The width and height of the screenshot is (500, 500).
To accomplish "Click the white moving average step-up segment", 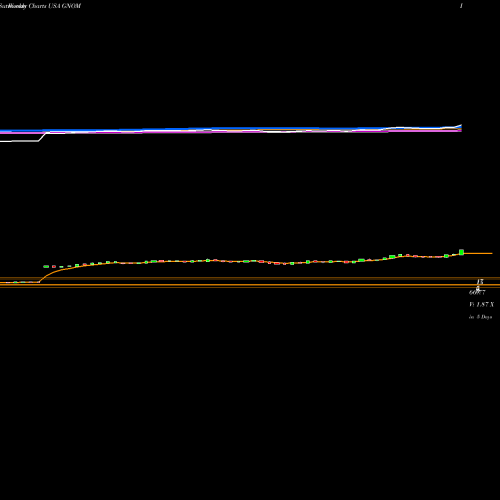I will click(42, 137).
